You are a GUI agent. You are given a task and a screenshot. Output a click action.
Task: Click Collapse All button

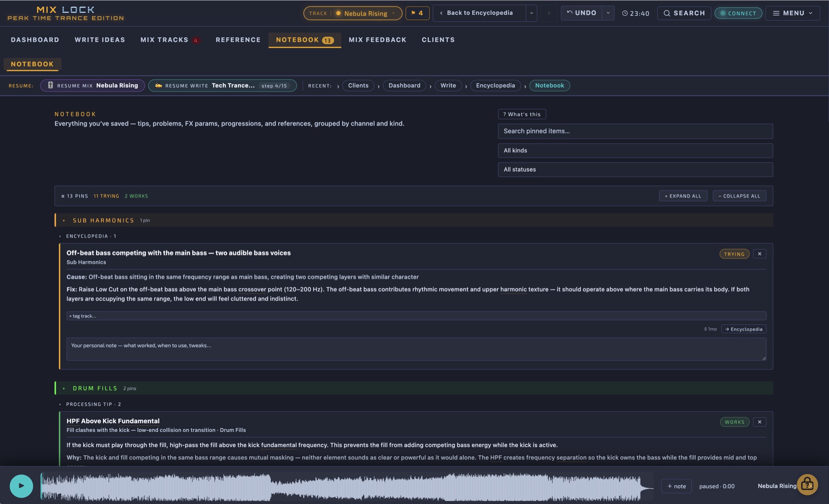(x=740, y=196)
